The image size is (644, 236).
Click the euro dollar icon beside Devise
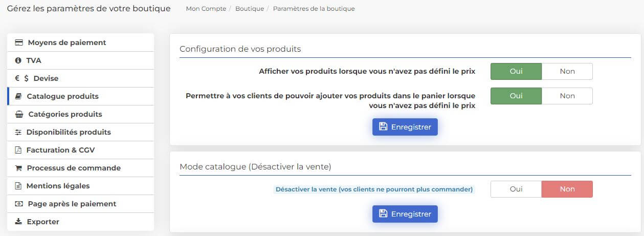pos(21,78)
